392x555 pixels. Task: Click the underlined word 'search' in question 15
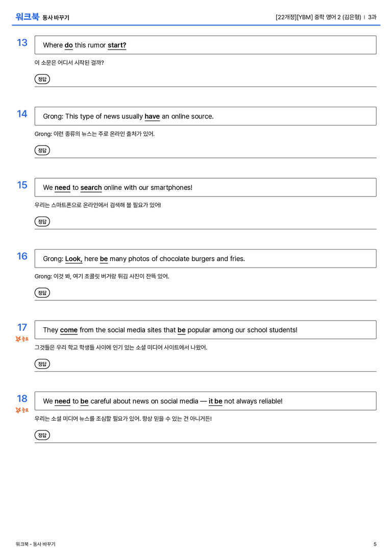pos(91,187)
